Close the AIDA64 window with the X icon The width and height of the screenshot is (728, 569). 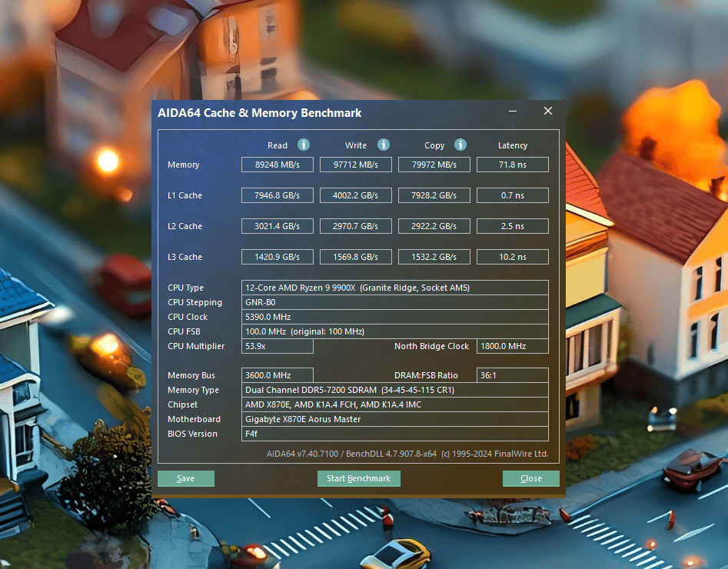548,111
